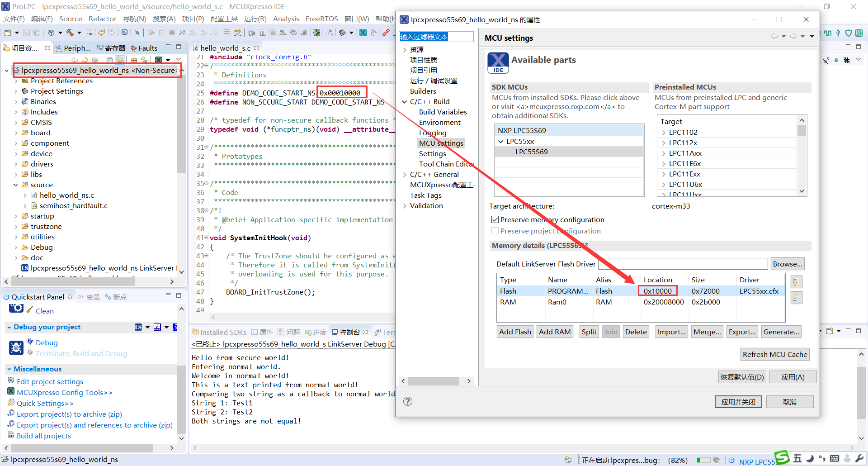Click the Undo arrow icon in the toolbar

point(102,33)
